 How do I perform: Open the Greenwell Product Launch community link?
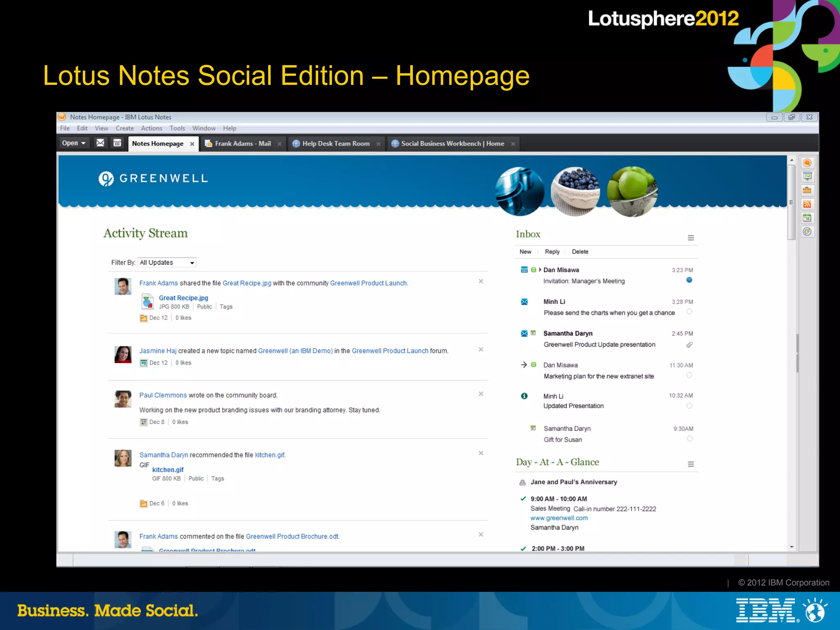coord(368,283)
